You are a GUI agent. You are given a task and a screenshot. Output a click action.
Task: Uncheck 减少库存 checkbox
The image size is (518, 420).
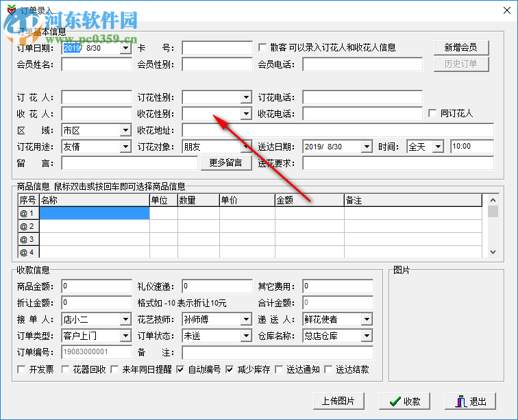tap(230, 369)
